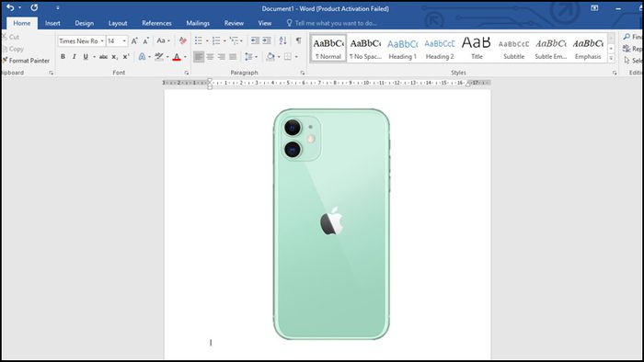Click the Undo arrow icon

10,7
